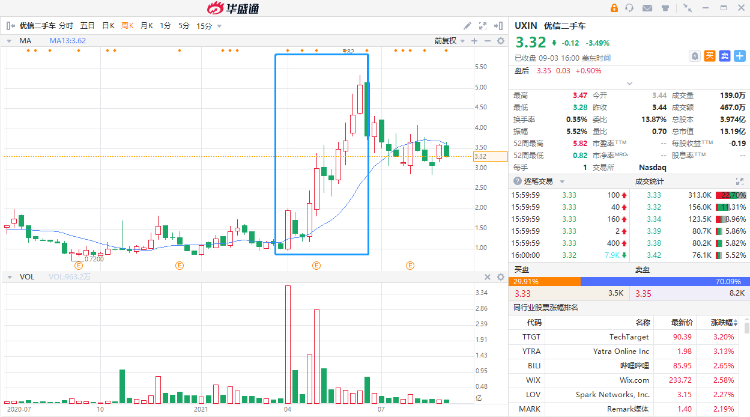This screenshot has height=417, width=750.
Task: Click earnings E marker after 07
Action: pyautogui.click(x=410, y=265)
